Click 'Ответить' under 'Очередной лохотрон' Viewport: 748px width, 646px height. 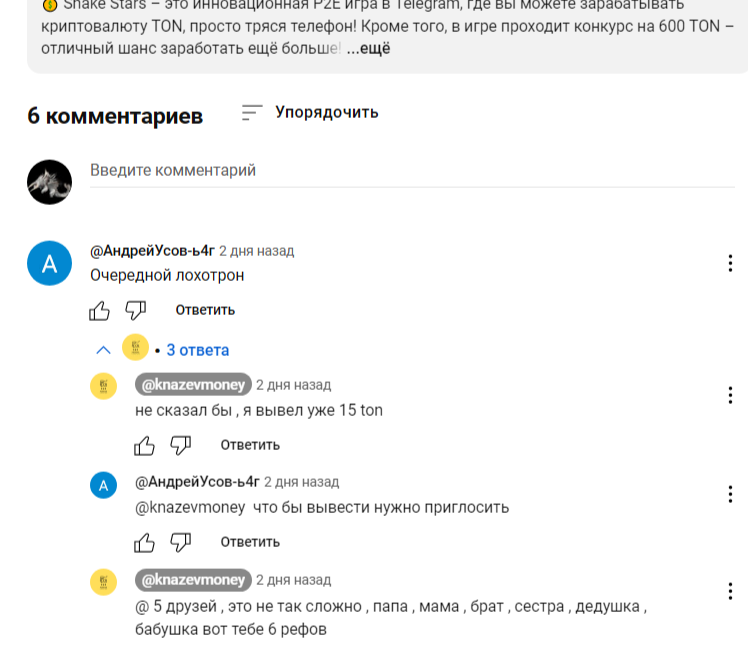pos(205,310)
